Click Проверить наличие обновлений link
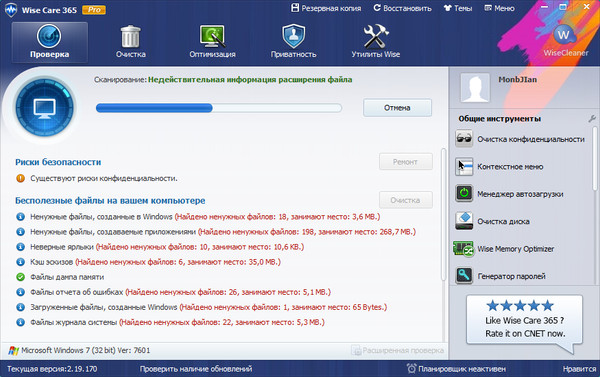Image resolution: width=600 pixels, height=377 pixels. [x=196, y=369]
